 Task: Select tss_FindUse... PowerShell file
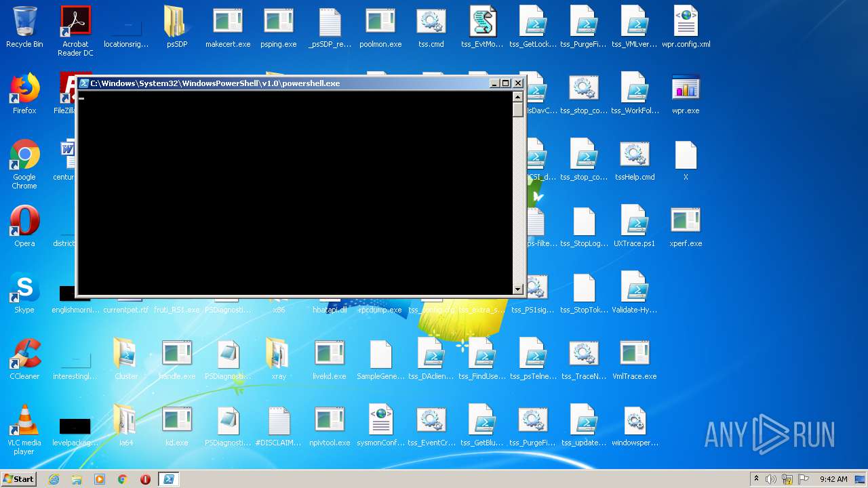tap(482, 360)
